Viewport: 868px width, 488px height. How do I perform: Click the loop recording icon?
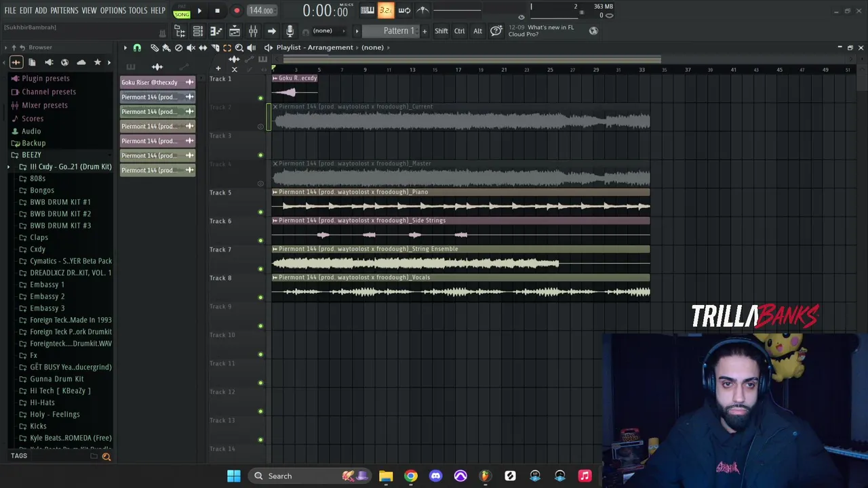click(x=404, y=10)
